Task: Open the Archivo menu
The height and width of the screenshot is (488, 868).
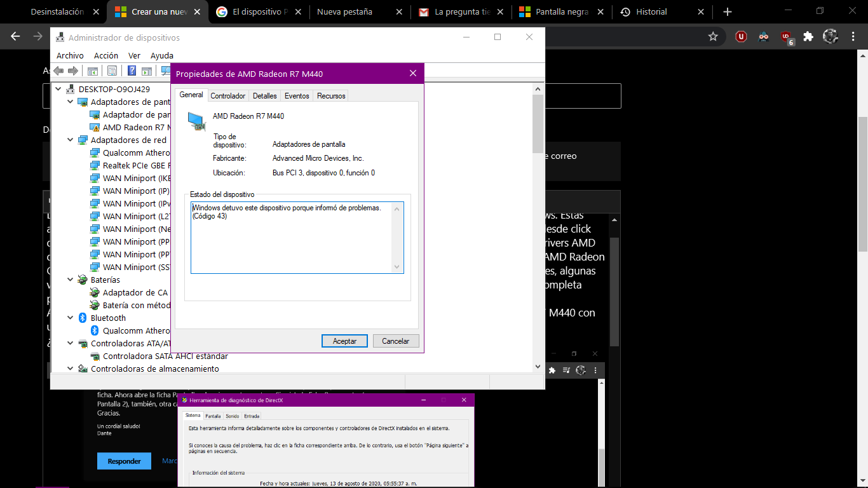Action: tap(70, 55)
